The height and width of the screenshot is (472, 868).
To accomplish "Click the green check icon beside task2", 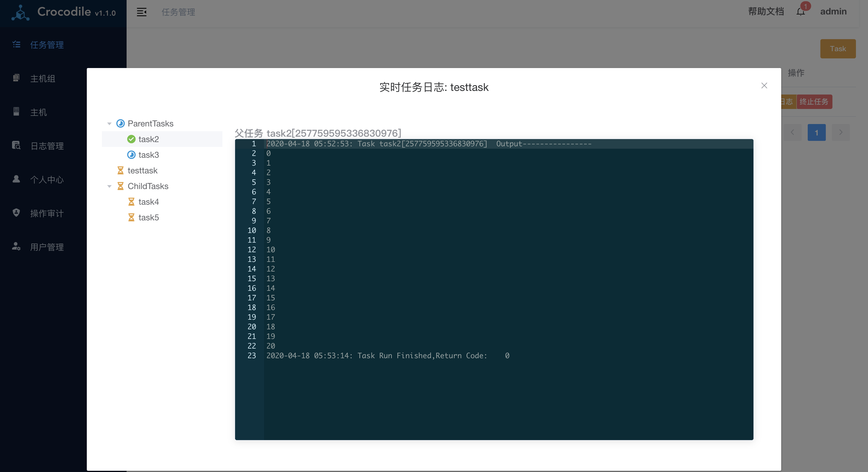I will [131, 139].
